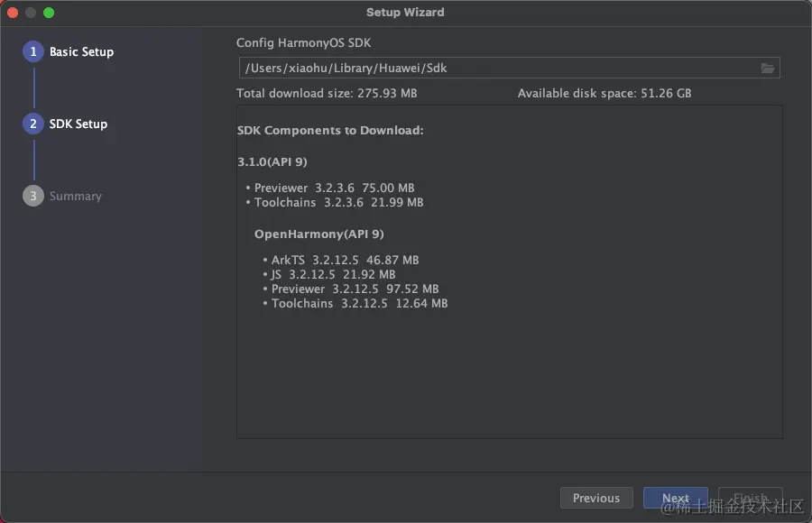Screen dimensions: 812x523
Task: Click step 3 circle icon
Action: coord(33,197)
